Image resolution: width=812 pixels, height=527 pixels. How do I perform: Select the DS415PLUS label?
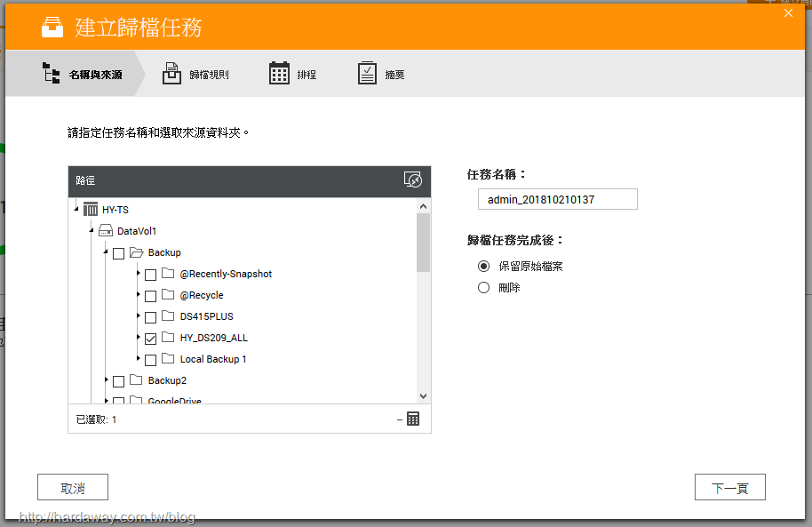click(207, 316)
